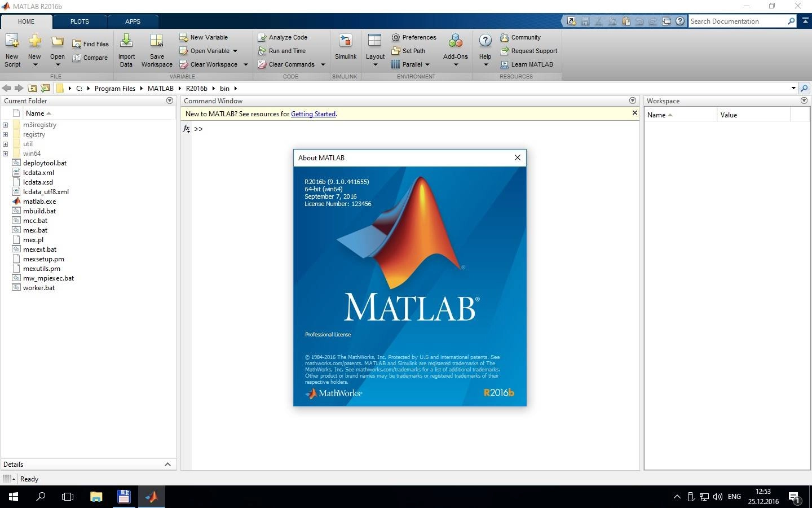Screen dimensions: 812x508
Task: Click Run and Time
Action: point(281,51)
